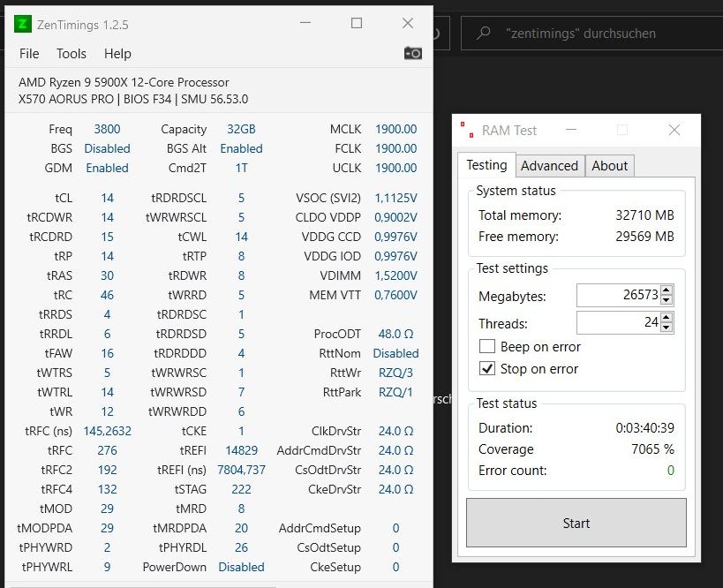
Task: Click the VDIMM value 1,5200V
Action: click(395, 275)
